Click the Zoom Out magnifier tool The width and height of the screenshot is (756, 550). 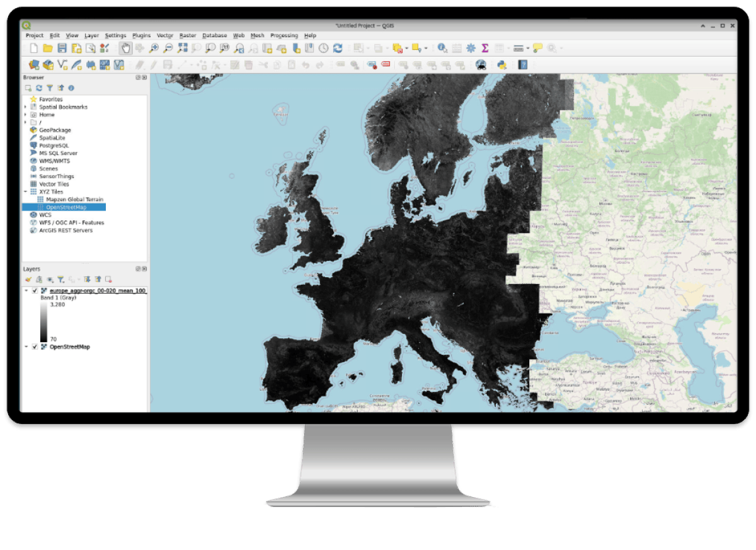point(168,48)
